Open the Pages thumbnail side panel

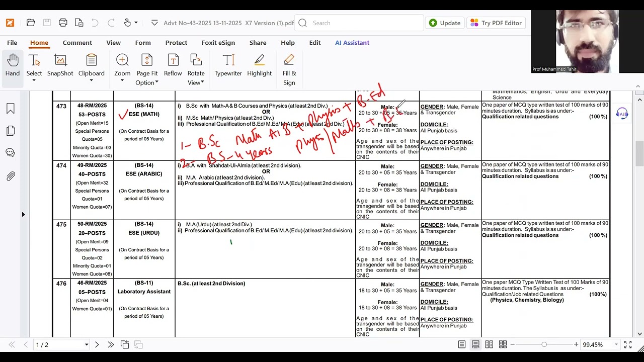pos(11,131)
